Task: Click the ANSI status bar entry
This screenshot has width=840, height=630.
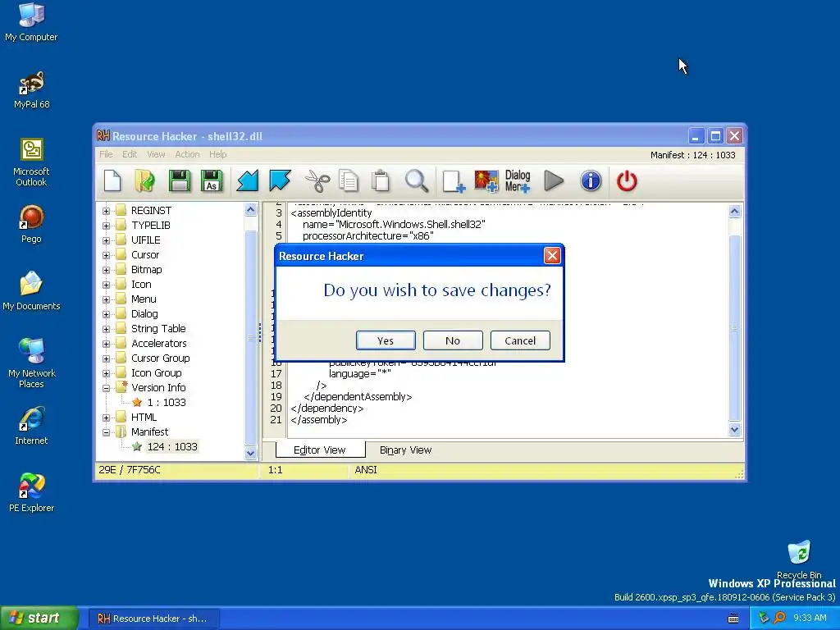Action: tap(366, 470)
